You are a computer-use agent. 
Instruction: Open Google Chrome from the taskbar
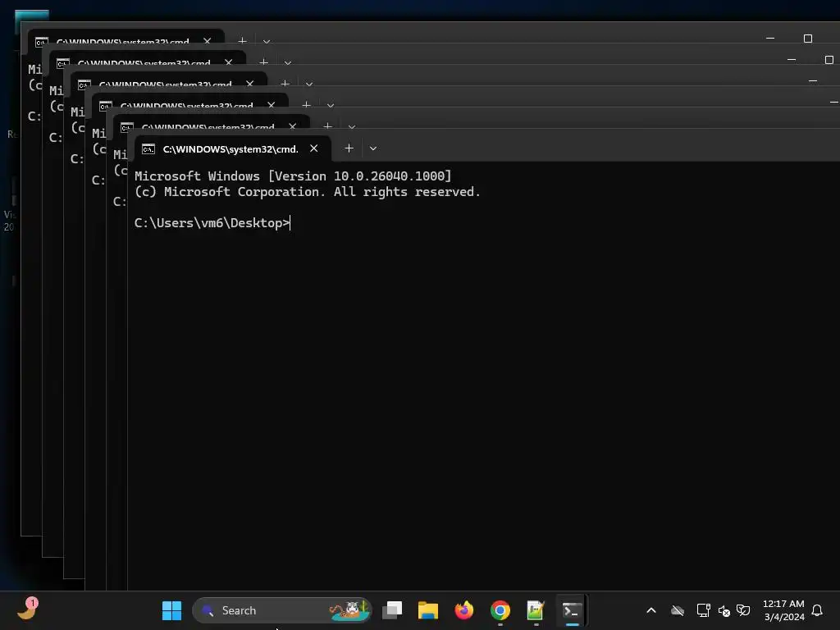click(x=500, y=610)
